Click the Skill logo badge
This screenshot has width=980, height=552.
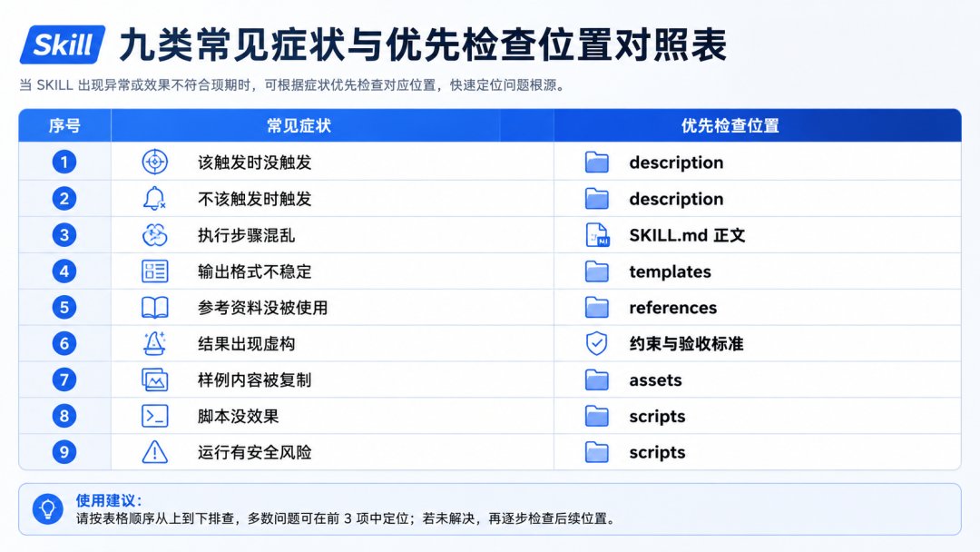click(x=63, y=45)
